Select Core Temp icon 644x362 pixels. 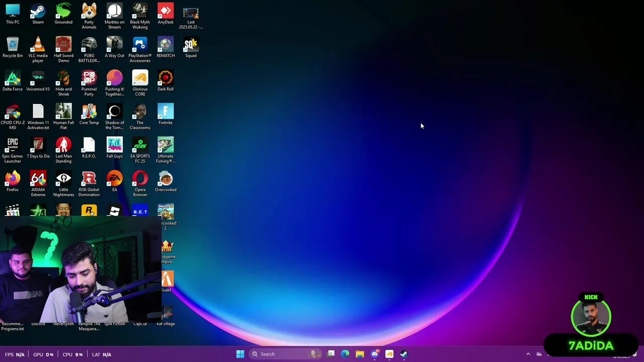coord(89,115)
